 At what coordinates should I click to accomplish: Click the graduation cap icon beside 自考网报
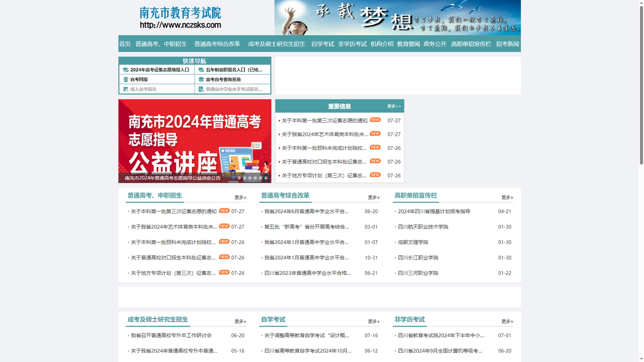(126, 80)
